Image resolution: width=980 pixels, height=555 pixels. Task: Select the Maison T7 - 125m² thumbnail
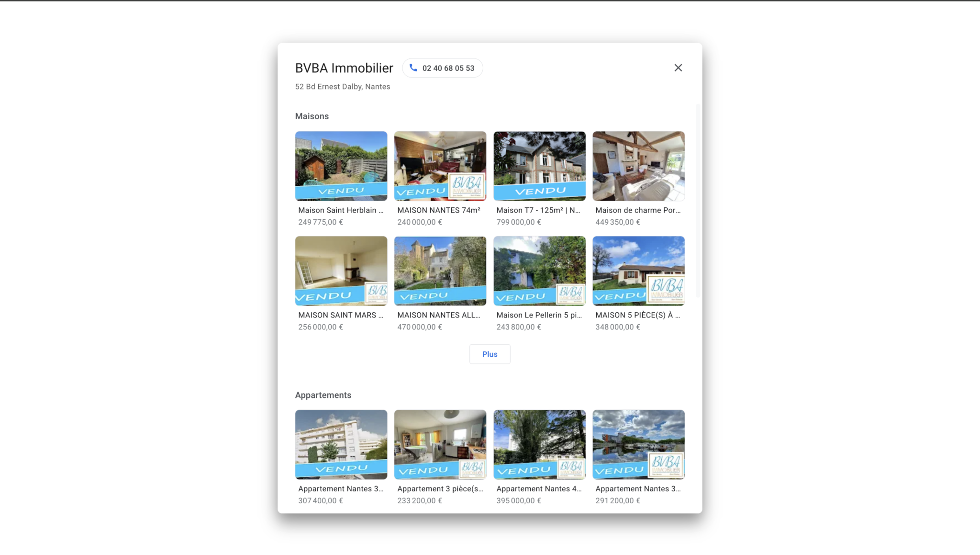(x=539, y=166)
